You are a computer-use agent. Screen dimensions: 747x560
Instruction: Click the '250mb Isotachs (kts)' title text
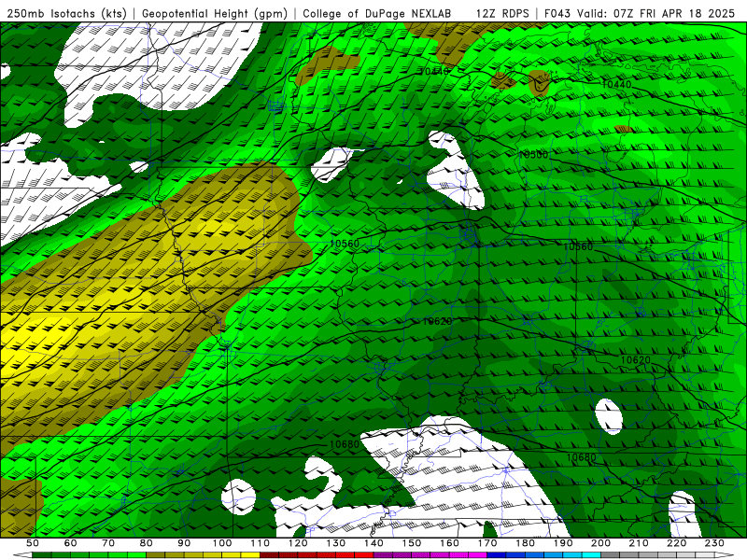[x=66, y=13]
